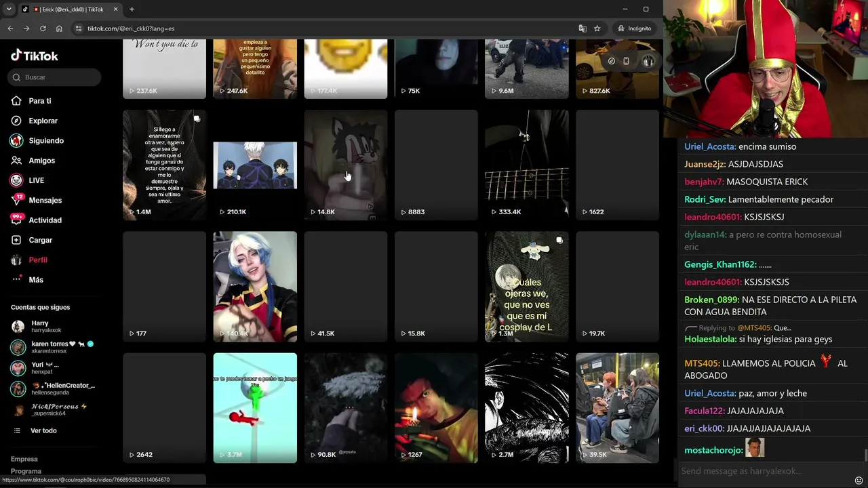Bookmark this page with the star icon
Image resolution: width=868 pixels, height=488 pixels.
click(x=597, y=28)
